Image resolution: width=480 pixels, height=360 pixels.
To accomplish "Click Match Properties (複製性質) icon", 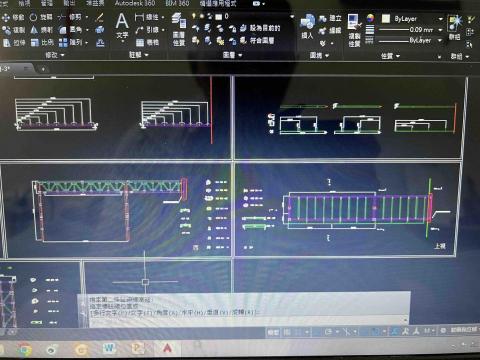I will click(354, 30).
